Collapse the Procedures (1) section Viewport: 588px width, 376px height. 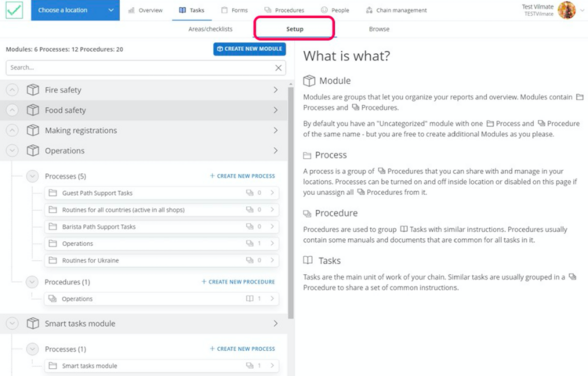32,282
